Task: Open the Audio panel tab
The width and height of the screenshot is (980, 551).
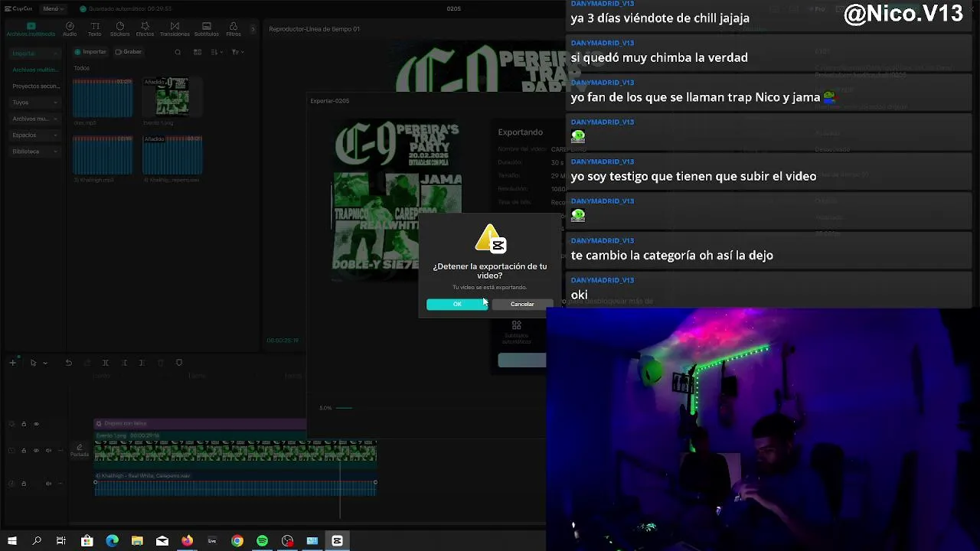Action: 70,29
